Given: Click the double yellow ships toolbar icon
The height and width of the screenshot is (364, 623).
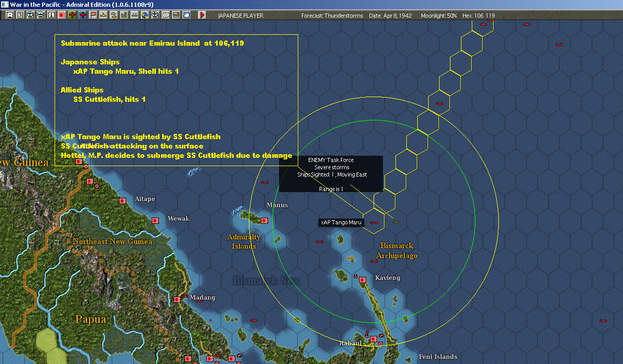Looking at the screenshot, I should [113, 15].
